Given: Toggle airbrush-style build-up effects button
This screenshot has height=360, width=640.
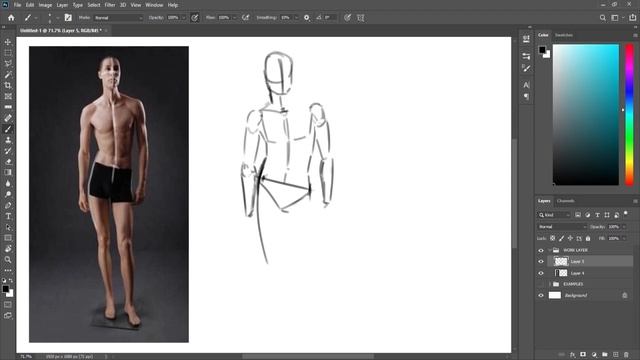Looking at the screenshot, I should 246,18.
